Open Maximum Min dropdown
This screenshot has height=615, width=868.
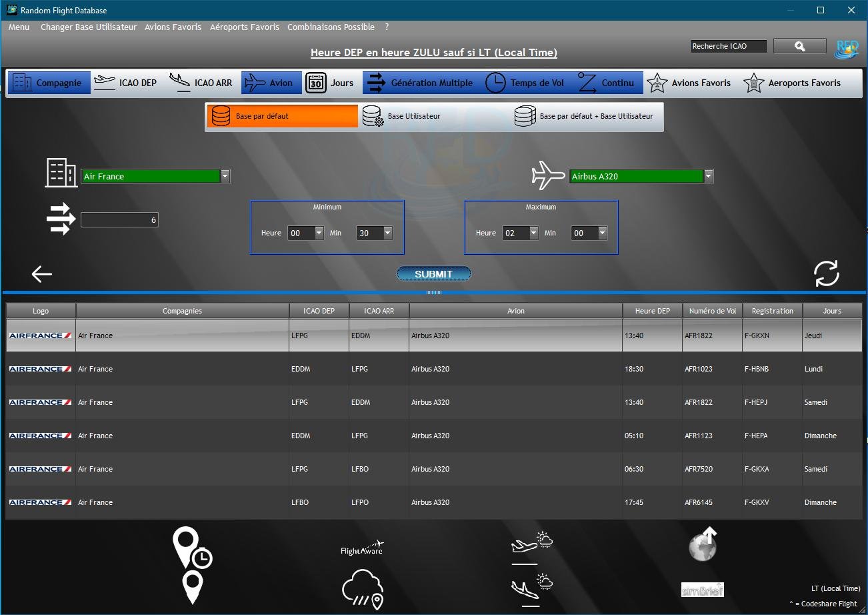tap(603, 233)
